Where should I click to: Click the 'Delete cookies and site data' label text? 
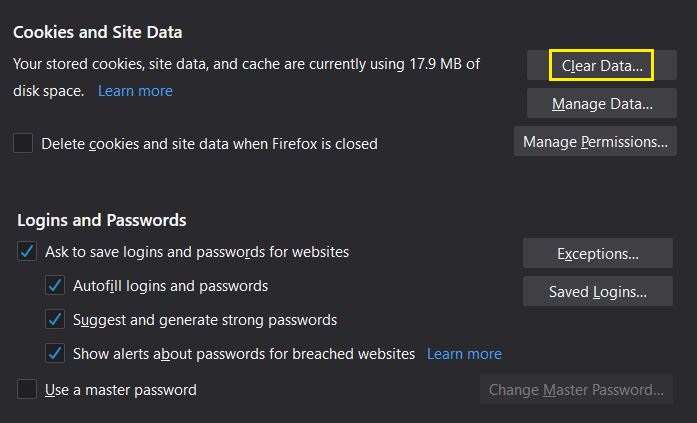click(209, 144)
